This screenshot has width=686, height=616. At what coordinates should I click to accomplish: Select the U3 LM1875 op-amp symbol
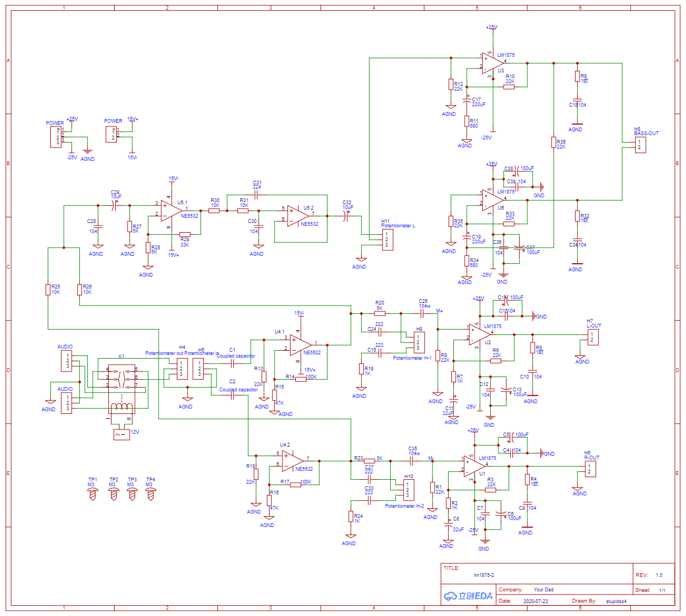[x=492, y=63]
